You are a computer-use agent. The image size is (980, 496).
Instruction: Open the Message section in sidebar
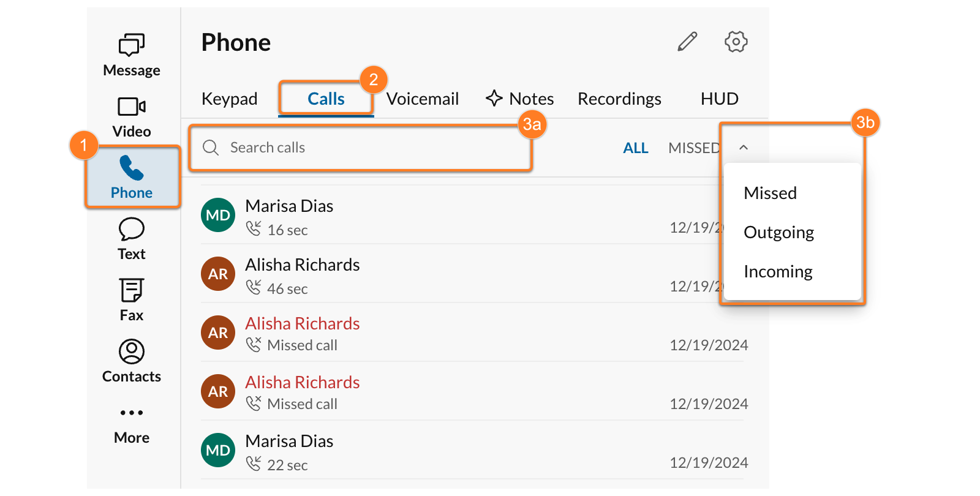132,55
